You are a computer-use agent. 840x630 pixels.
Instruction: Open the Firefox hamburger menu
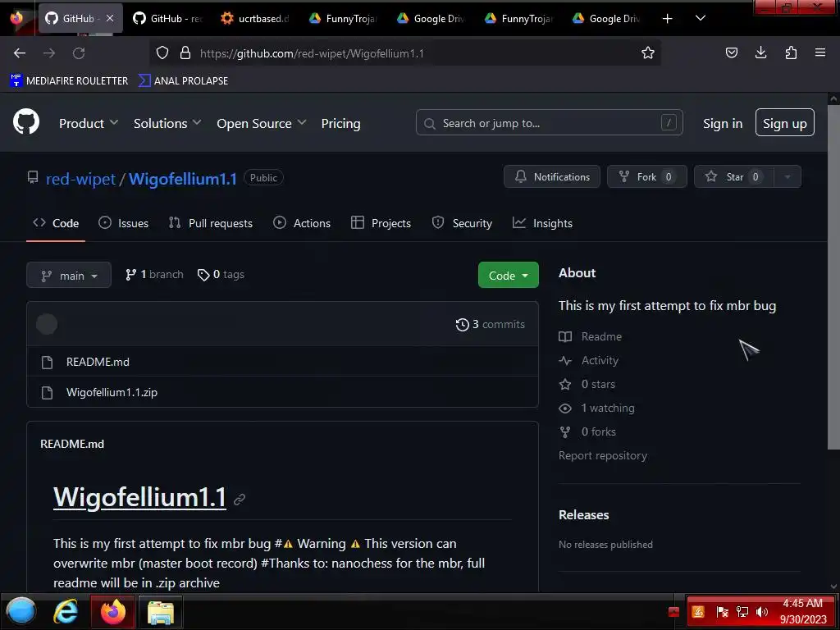pyautogui.click(x=820, y=53)
